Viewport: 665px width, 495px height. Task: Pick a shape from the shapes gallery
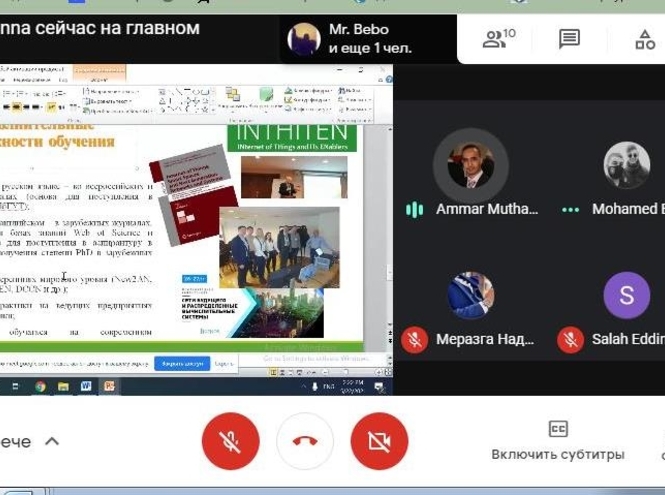coord(183,101)
